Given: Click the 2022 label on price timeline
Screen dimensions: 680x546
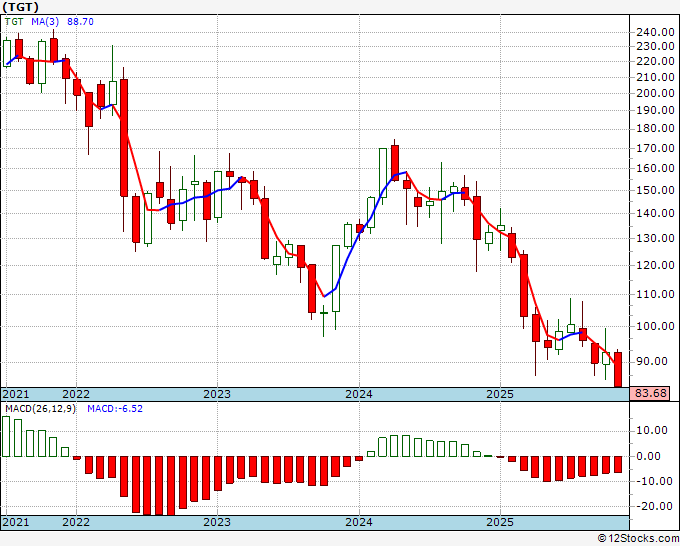Looking at the screenshot, I should point(76,394).
